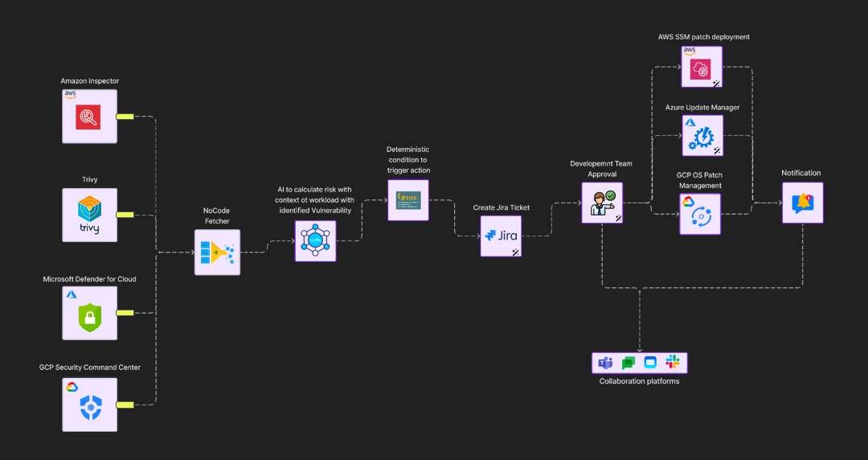Click the deterministic condition code node
Viewport: 868px width, 460px height.
point(408,200)
